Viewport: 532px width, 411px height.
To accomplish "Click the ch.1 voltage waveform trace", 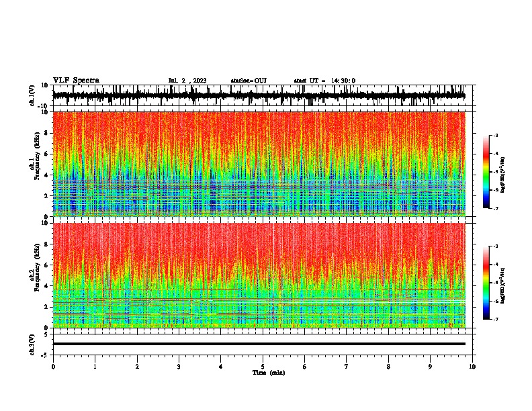I will point(259,95).
